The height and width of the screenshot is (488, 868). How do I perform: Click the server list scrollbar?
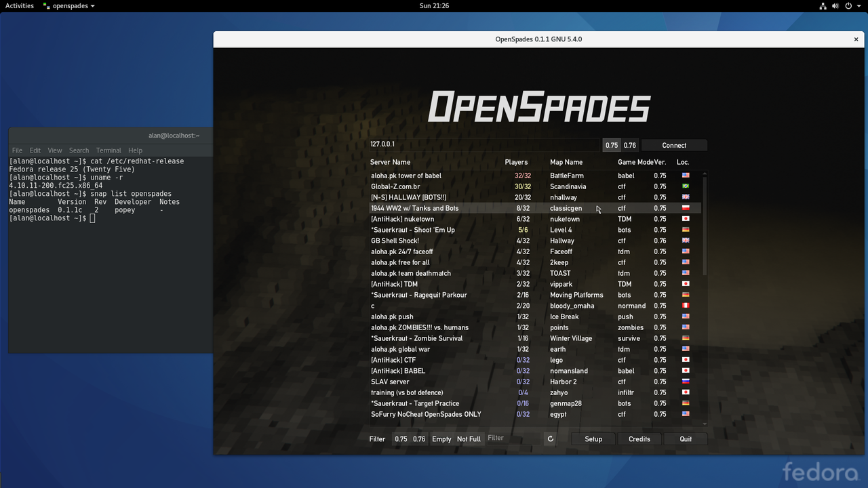(705, 224)
